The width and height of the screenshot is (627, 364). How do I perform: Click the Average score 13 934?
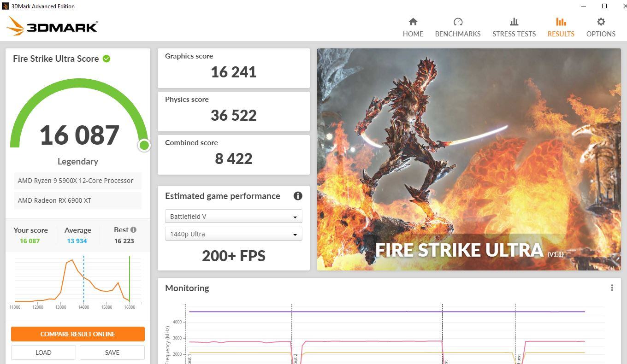(77, 241)
